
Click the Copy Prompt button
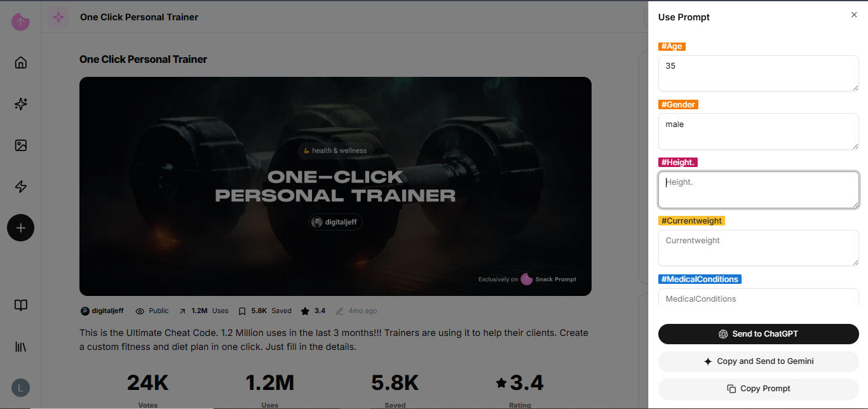click(x=758, y=389)
